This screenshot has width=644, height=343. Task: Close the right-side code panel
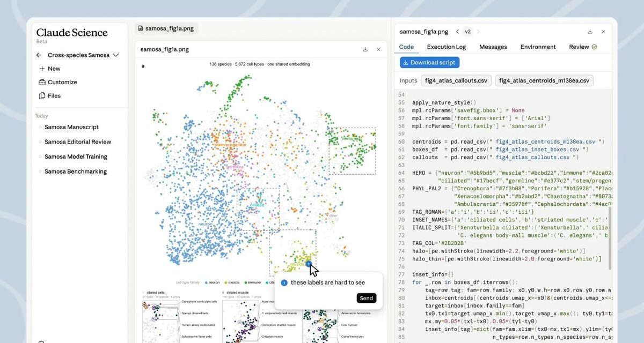(x=603, y=32)
